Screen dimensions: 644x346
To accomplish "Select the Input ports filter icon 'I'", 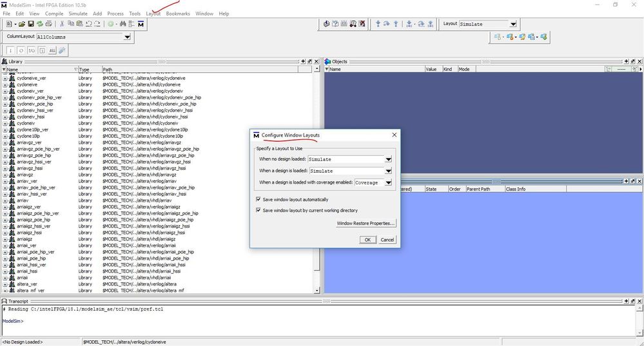I will [x=10, y=50].
